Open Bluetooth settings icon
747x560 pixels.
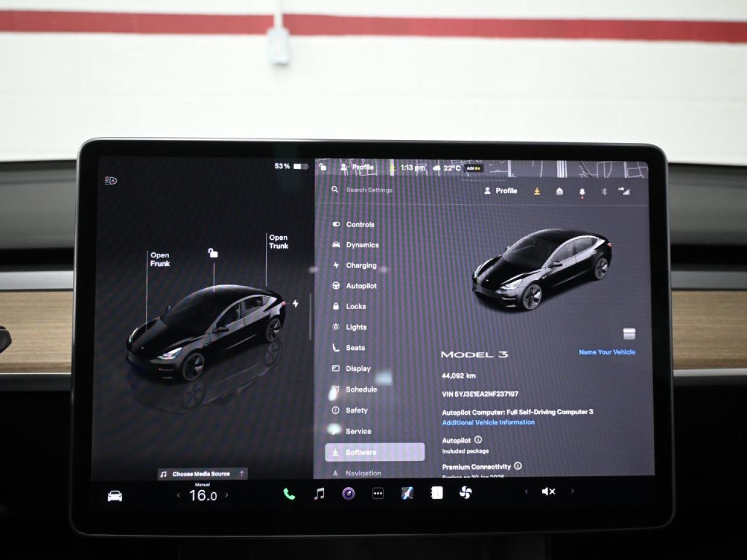[605, 191]
